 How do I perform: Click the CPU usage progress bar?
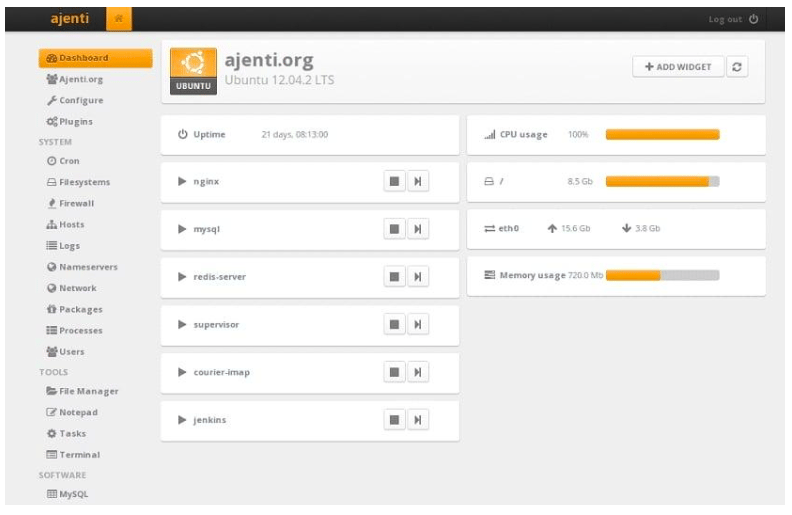[663, 134]
